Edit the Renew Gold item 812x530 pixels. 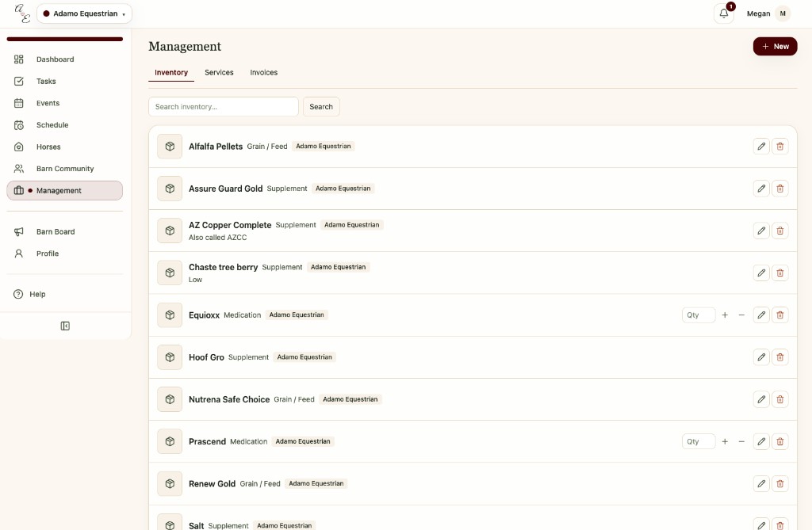click(760, 483)
